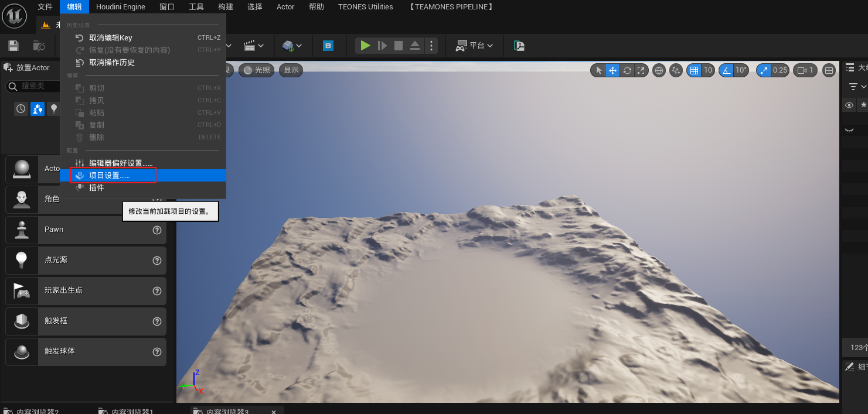Screen dimensions: 868x414
Task: Click the world coordinate system globe icon
Action: 659,70
